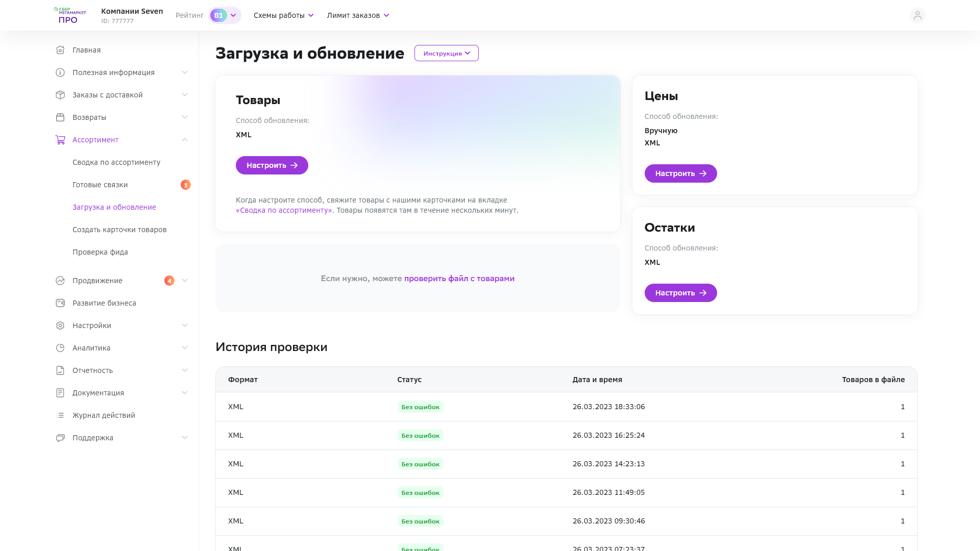Expand the Поддержка chevron
Image resolution: width=980 pixels, height=551 pixels.
tap(185, 438)
